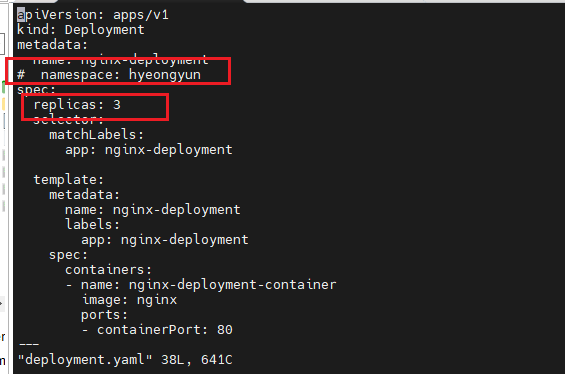Click the 'apiVersion: apps/v1' line
Viewport: 565px width, 374px height.
click(93, 15)
